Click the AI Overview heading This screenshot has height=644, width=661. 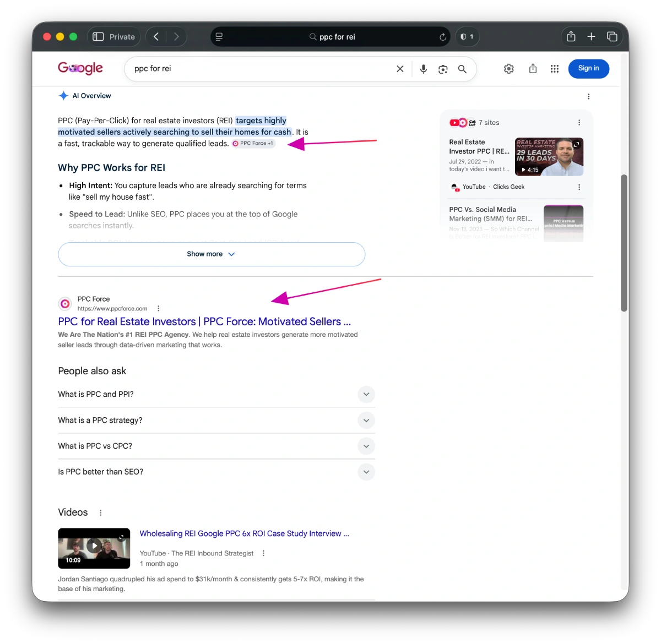(x=91, y=96)
